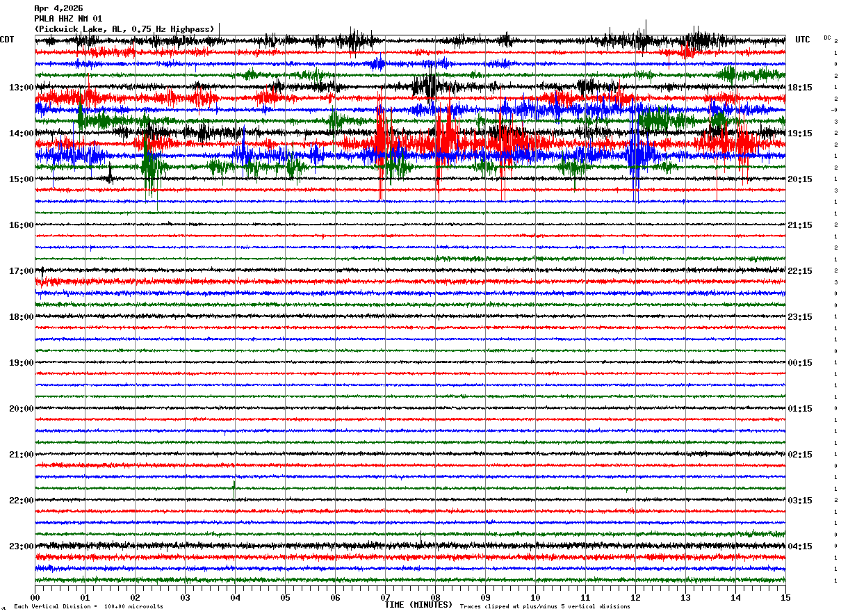Select the 22:00 CDT row label
This screenshot has height=616, width=841.
22,501
